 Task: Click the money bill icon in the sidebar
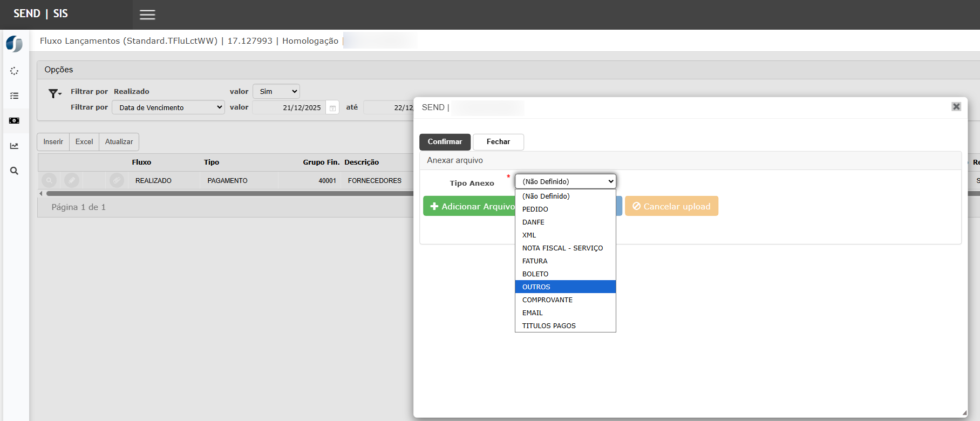(x=15, y=121)
